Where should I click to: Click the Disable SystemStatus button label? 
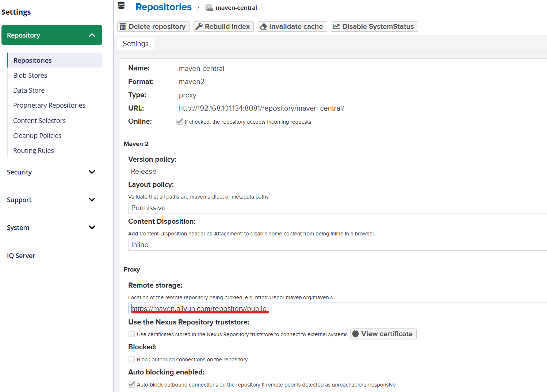coord(378,26)
